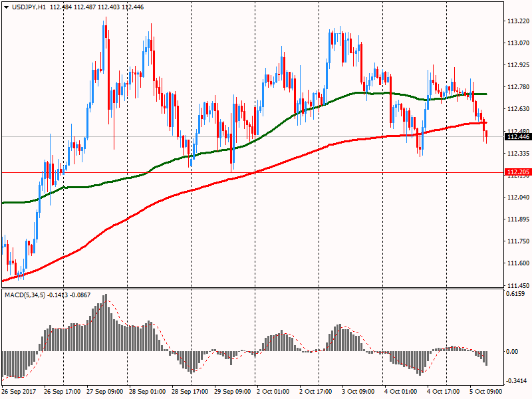The image size is (532, 399).
Task: Click the MACD scale value -0.3414
Action: tap(517, 381)
